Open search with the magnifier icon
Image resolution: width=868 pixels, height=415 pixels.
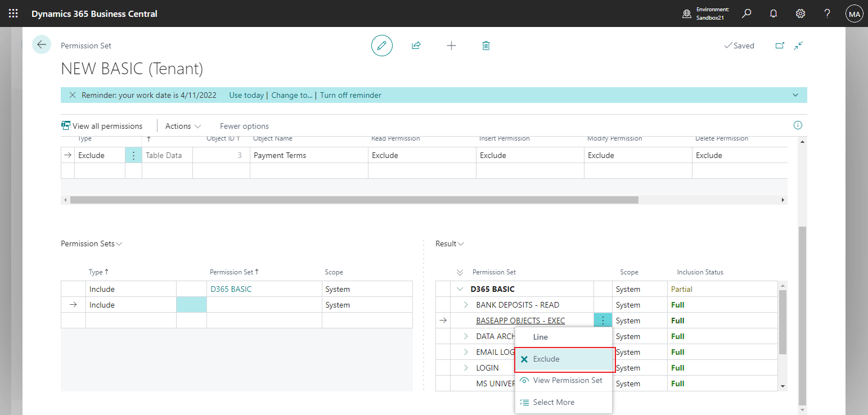746,13
